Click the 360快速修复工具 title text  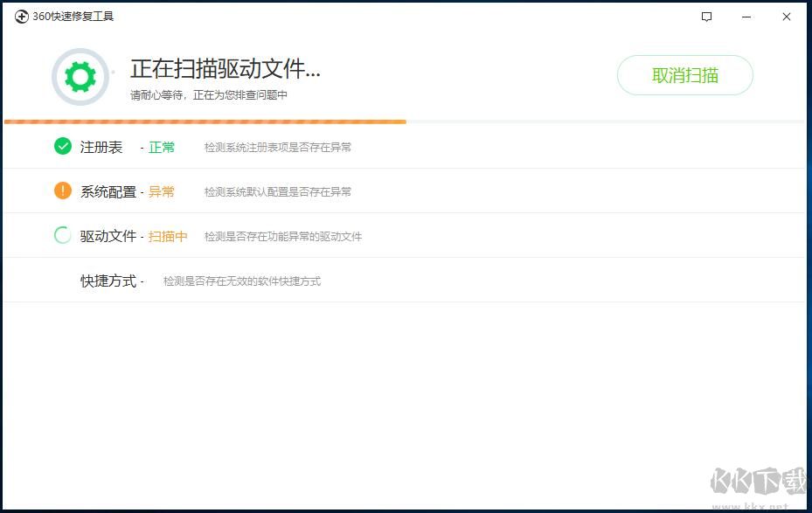tap(72, 17)
